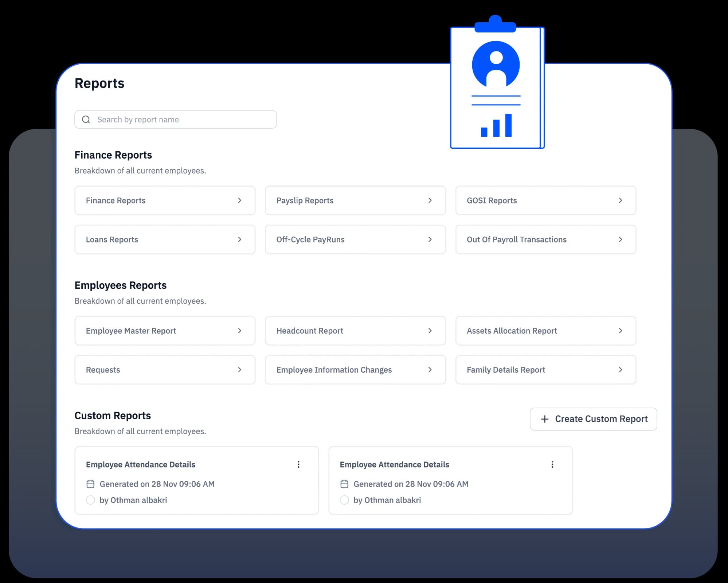Click three-dot menu on second Employee Attendance Details
Viewport: 728px width, 583px height.
click(x=552, y=464)
